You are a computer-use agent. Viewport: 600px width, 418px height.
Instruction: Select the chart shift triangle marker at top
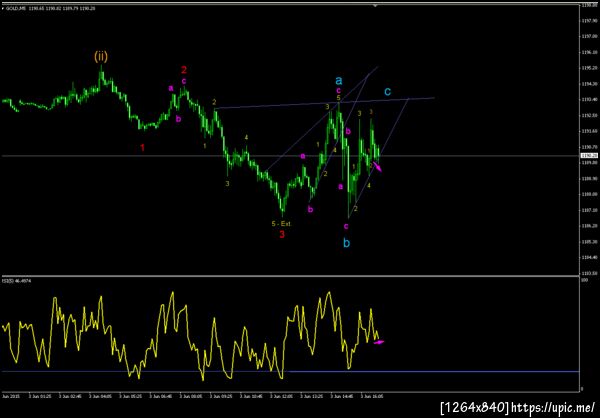point(375,6)
